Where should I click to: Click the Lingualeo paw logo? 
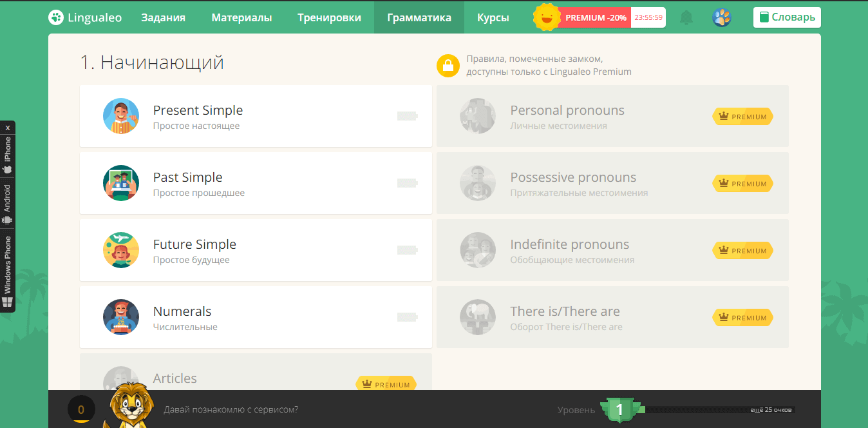[x=56, y=17]
